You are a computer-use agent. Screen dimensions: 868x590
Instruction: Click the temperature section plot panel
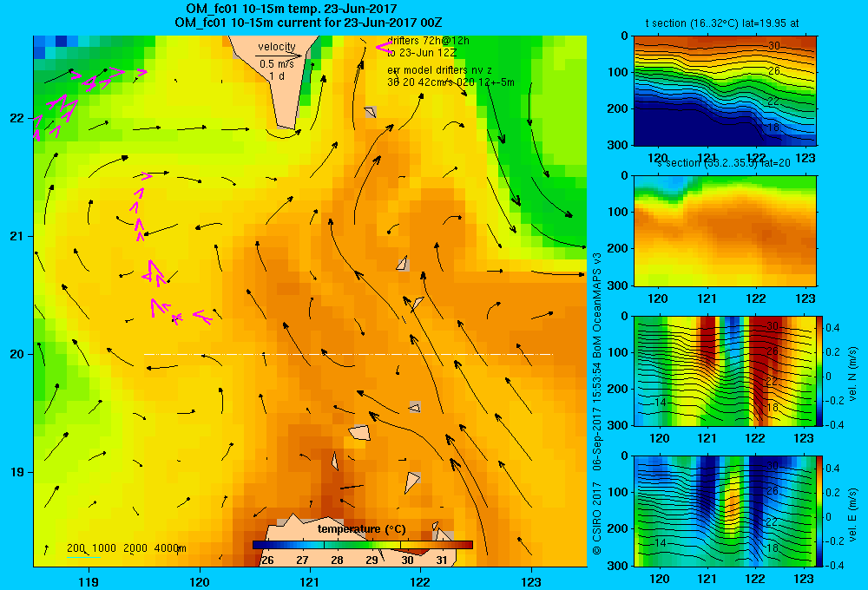click(x=725, y=91)
